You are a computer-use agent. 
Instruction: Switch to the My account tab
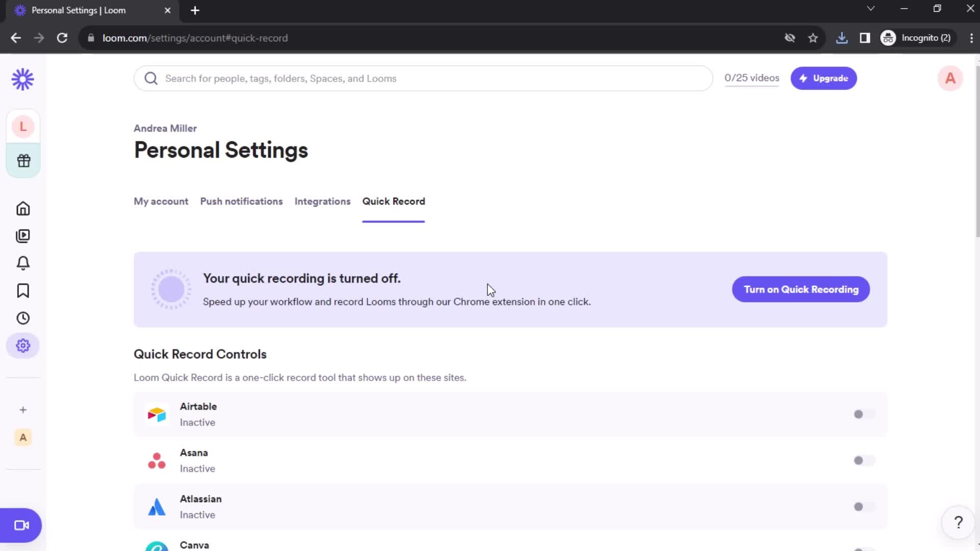161,201
